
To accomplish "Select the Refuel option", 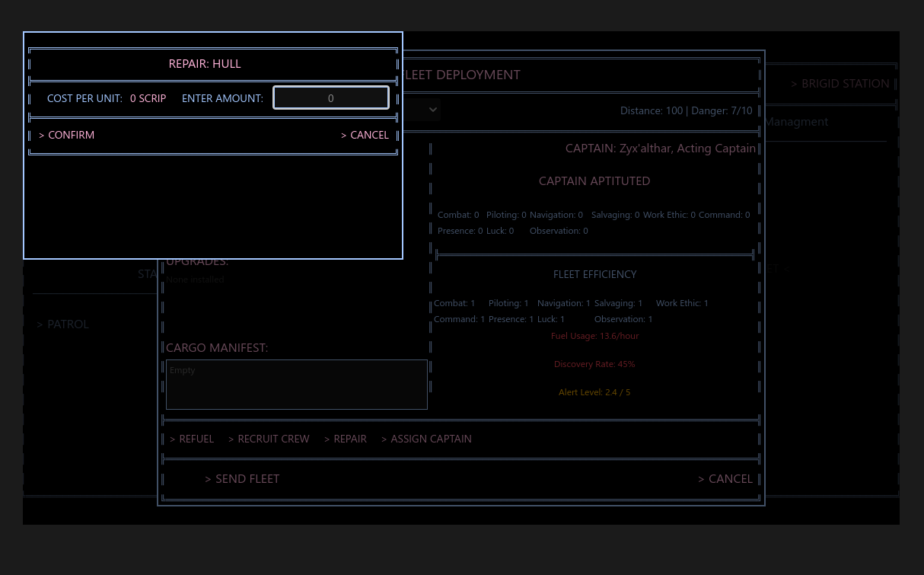I will point(192,439).
